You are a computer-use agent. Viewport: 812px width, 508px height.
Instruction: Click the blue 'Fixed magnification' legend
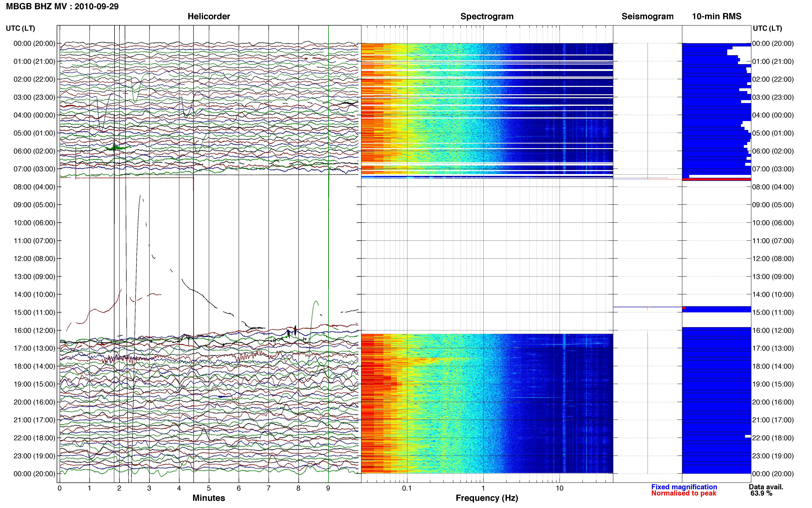[684, 487]
